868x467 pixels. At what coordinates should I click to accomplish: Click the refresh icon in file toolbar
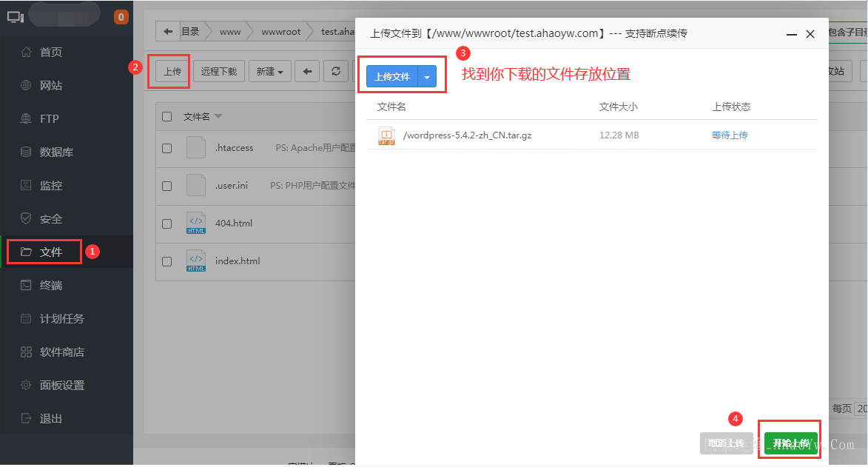point(336,72)
